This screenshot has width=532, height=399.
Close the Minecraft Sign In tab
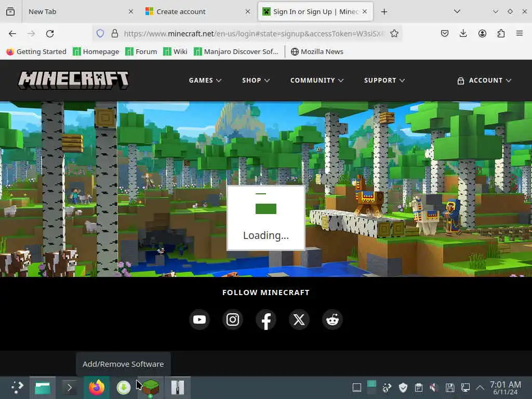tap(365, 11)
